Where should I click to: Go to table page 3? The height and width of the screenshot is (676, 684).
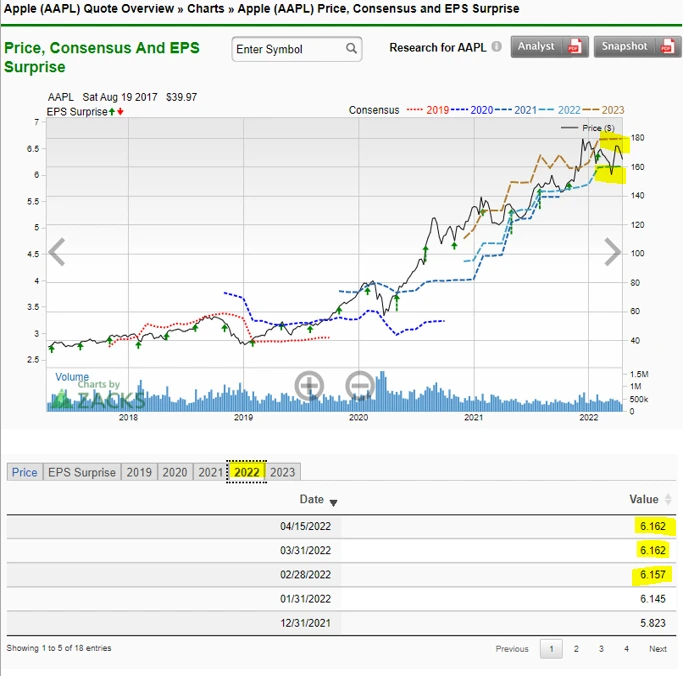click(601, 649)
